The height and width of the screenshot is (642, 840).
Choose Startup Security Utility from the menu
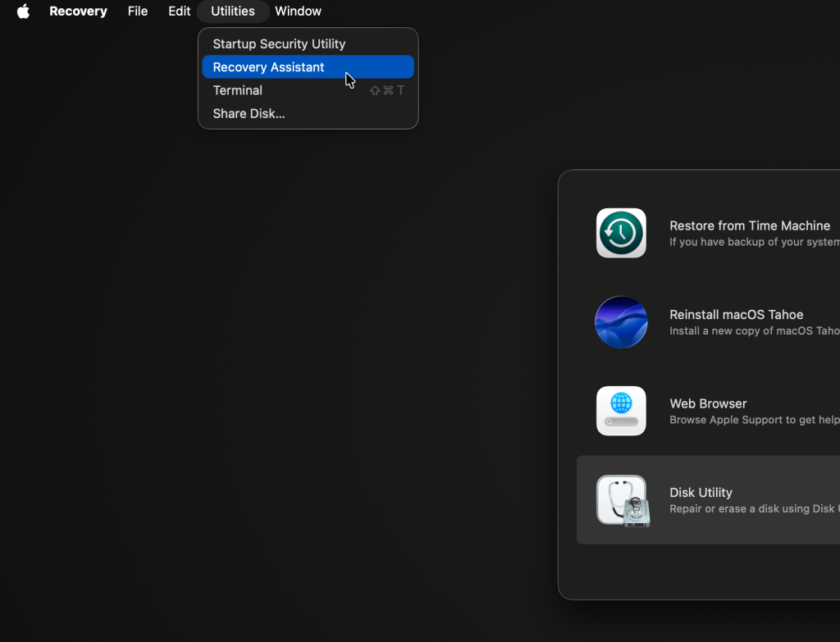point(279,44)
